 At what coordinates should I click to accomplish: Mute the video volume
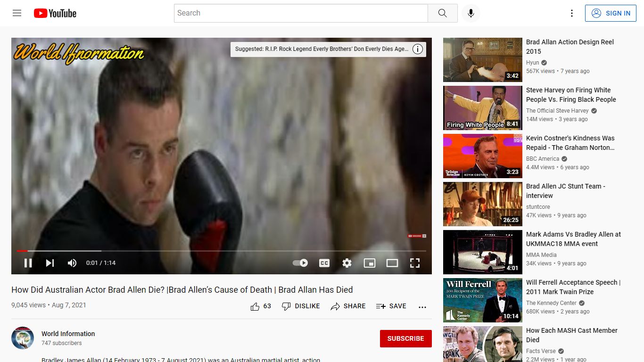[72, 263]
